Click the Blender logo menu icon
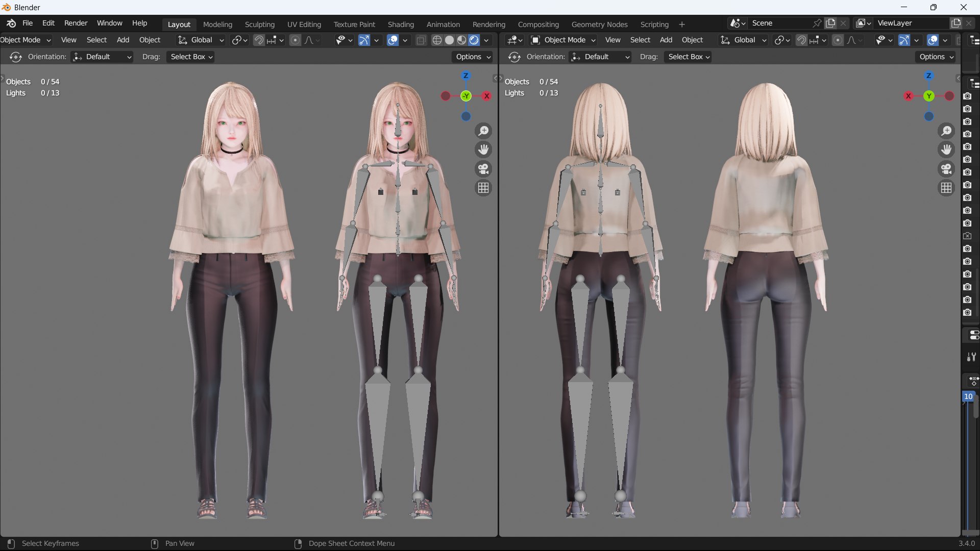The height and width of the screenshot is (551, 980). pos(11,23)
